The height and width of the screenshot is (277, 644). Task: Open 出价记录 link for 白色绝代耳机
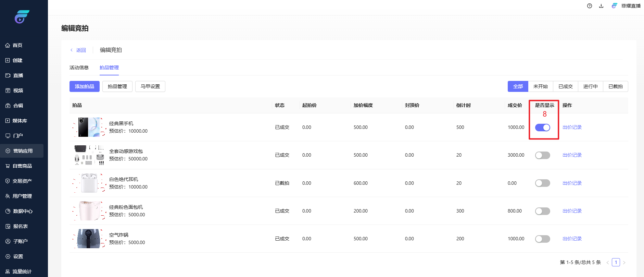(x=572, y=183)
